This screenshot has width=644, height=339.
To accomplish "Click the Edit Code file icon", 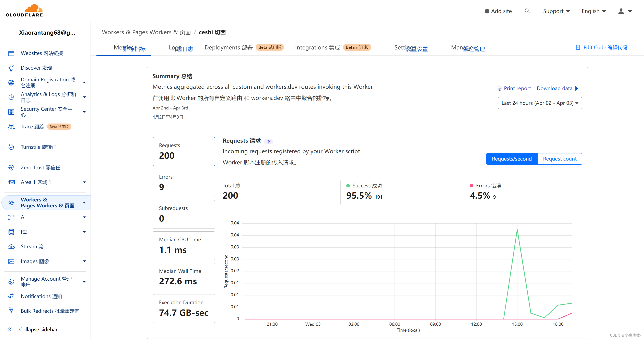I will click(x=578, y=47).
